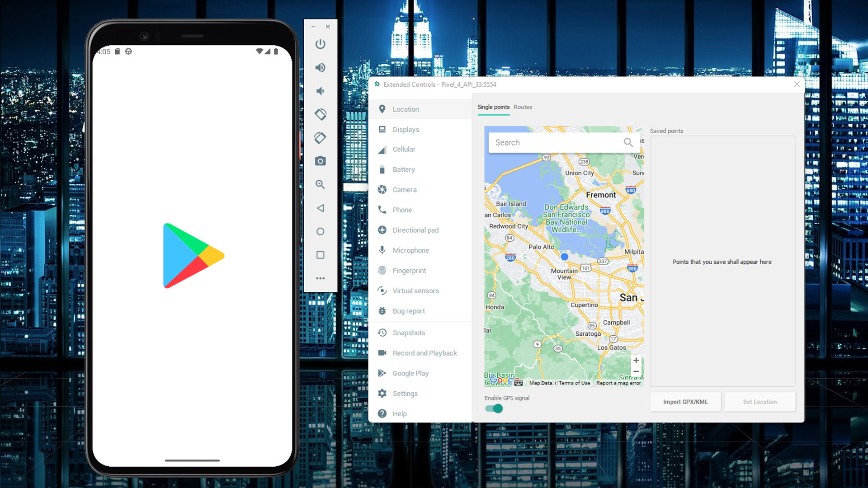
Task: Open the Google Play sidebar item
Action: pos(410,372)
